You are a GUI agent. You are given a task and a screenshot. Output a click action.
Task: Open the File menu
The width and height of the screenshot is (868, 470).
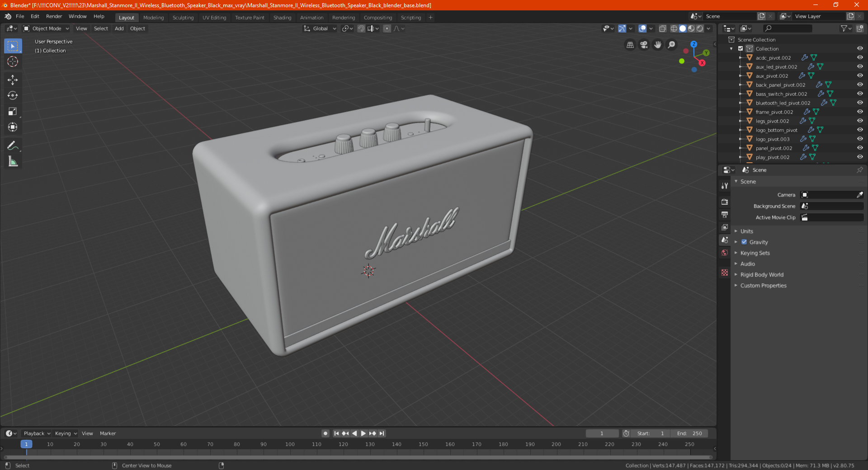[x=20, y=16]
